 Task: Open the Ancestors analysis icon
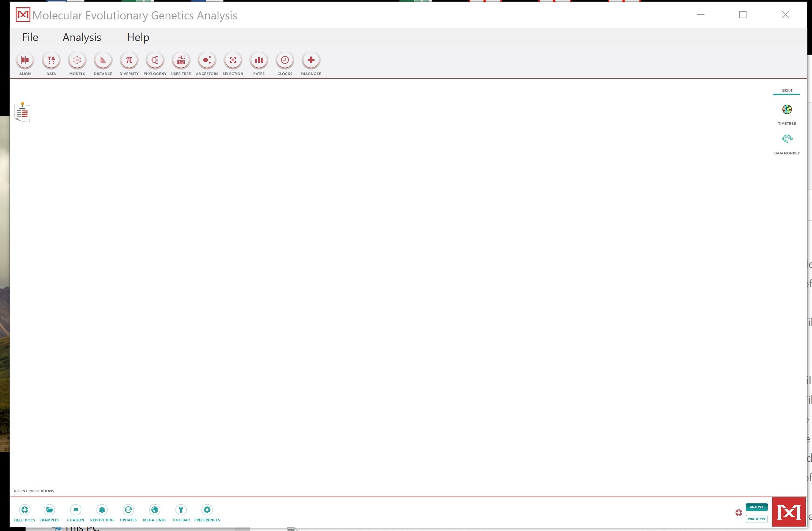pyautogui.click(x=207, y=60)
